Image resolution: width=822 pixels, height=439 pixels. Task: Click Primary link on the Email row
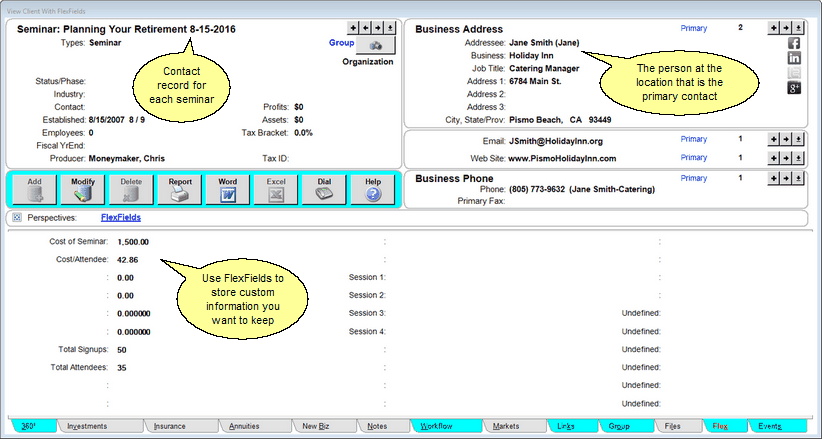[x=694, y=139]
